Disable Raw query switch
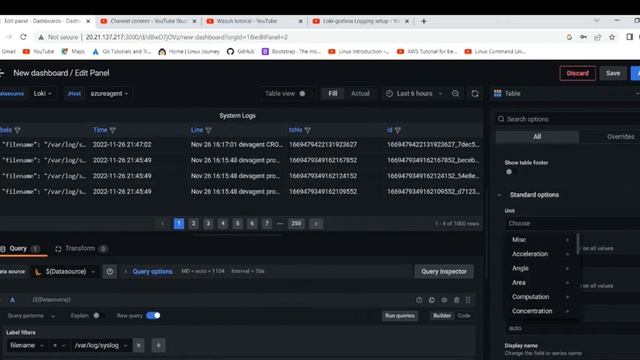 153,316
